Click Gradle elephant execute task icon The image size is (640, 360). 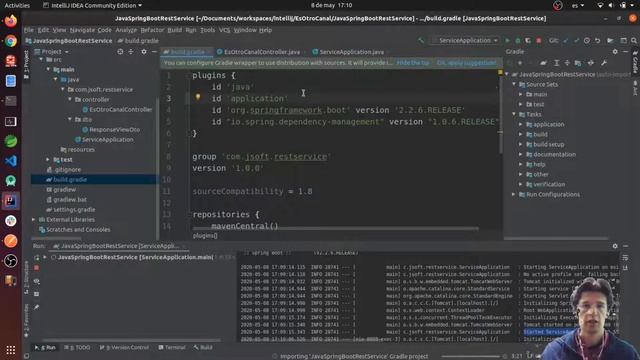pyautogui.click(x=543, y=63)
